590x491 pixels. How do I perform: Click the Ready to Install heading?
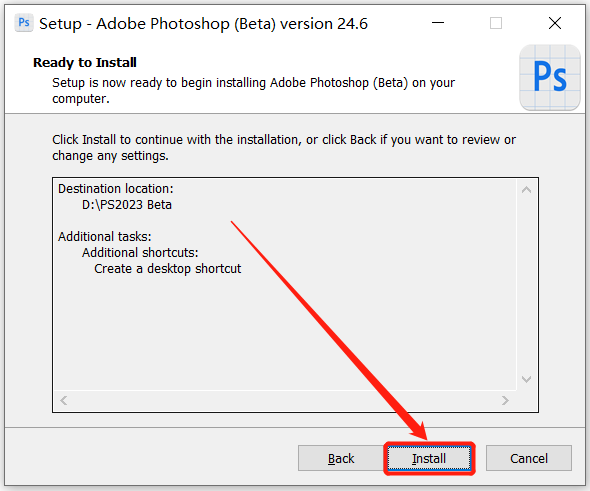(85, 62)
